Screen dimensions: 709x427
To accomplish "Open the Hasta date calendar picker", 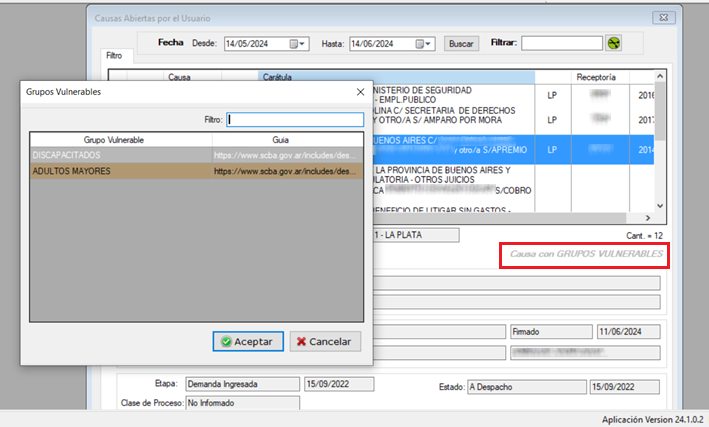I will click(x=417, y=44).
